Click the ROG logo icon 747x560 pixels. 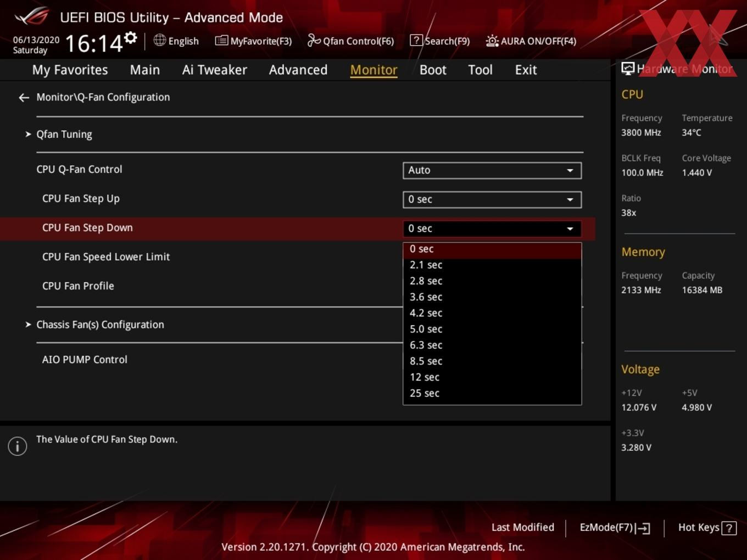(32, 16)
